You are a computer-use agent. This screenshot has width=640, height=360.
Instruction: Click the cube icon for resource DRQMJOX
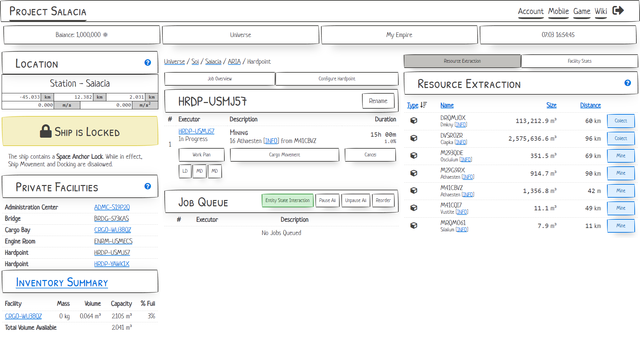413,120
